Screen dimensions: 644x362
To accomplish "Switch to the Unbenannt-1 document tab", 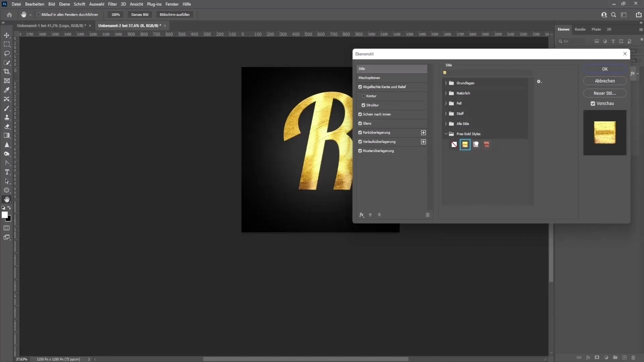I will 51,25.
